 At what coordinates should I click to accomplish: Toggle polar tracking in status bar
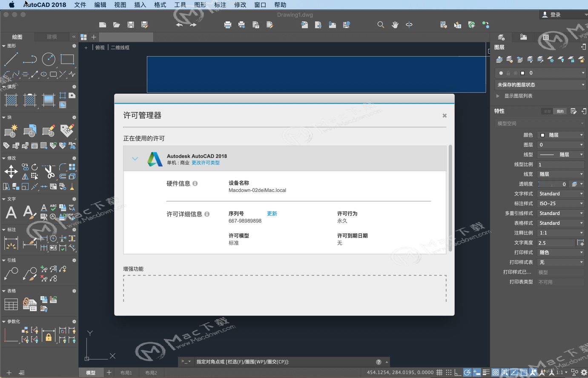pos(467,372)
